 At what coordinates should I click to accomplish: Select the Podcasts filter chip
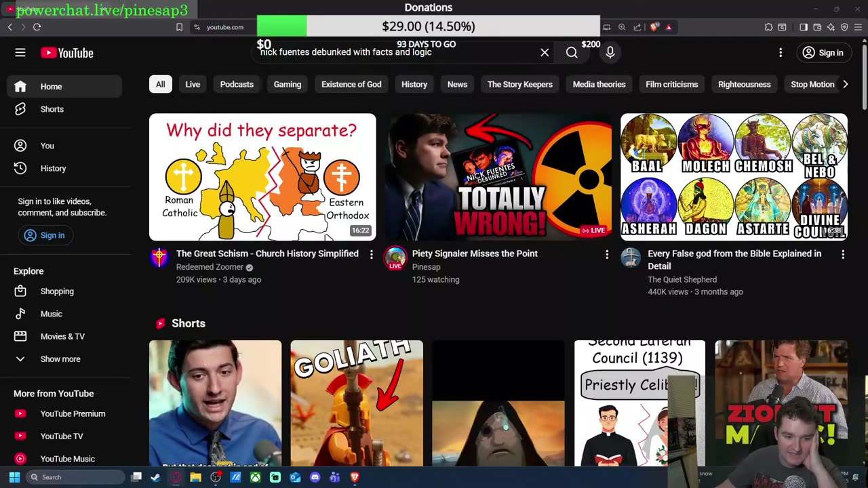tap(237, 84)
